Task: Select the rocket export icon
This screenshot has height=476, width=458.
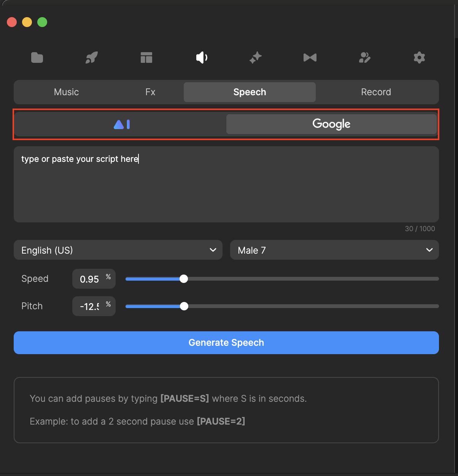Action: click(91, 58)
